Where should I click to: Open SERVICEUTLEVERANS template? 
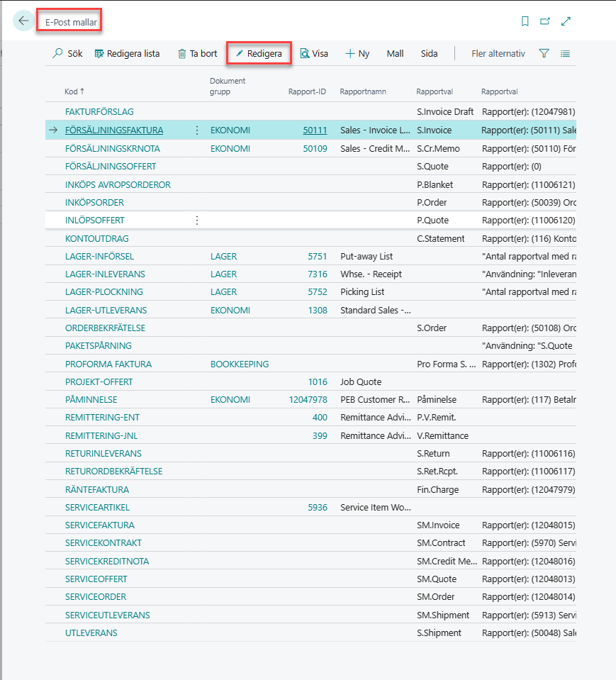pyautogui.click(x=108, y=615)
